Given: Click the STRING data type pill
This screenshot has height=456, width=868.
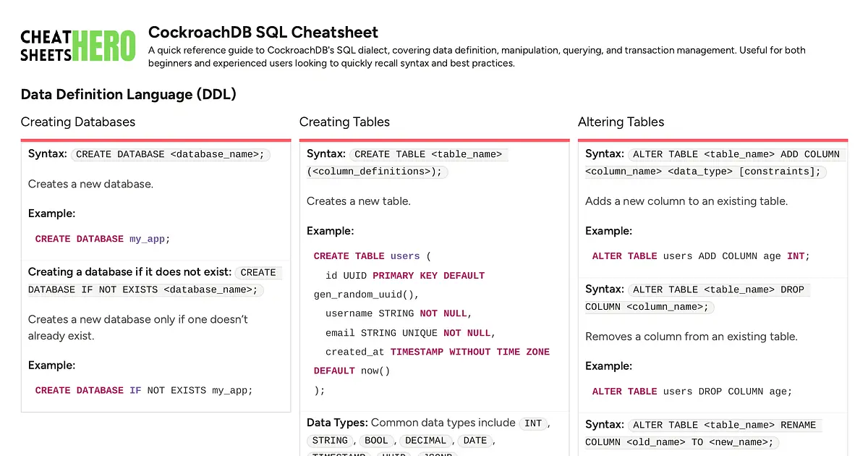Looking at the screenshot, I should [330, 440].
